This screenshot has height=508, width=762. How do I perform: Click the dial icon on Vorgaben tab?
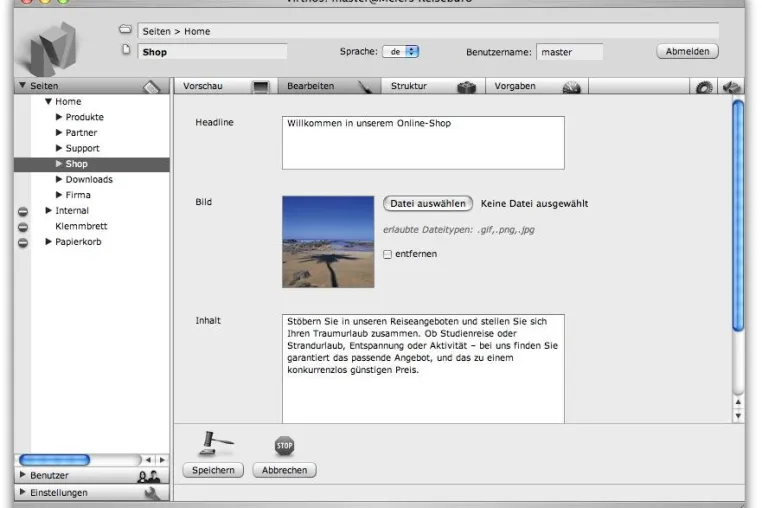(x=572, y=87)
